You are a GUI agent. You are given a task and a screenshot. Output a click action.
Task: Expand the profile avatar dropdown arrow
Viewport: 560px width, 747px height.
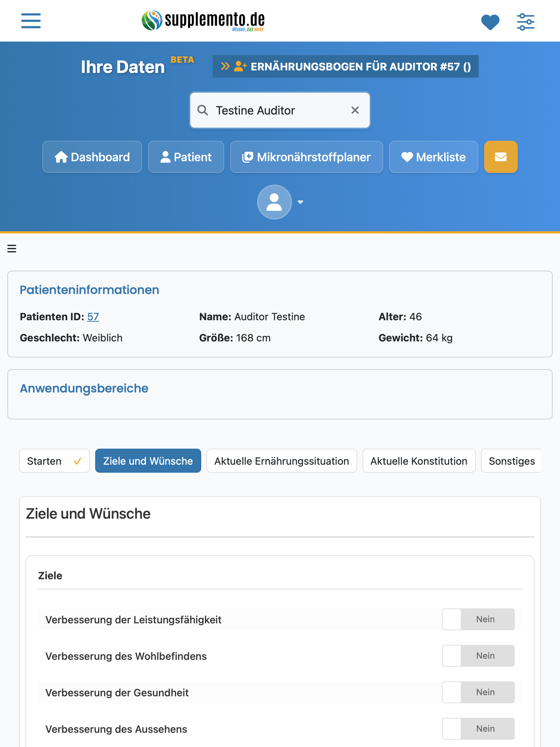[300, 202]
